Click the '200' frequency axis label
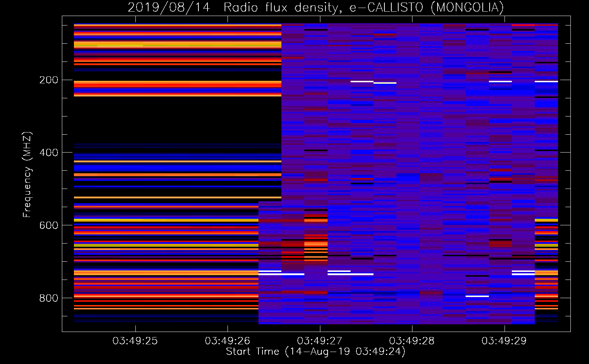Image resolution: width=589 pixels, height=364 pixels. [49, 80]
